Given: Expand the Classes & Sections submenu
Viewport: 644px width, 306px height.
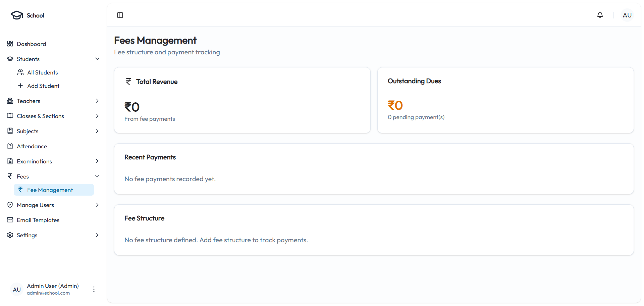Looking at the screenshot, I should pos(97,116).
